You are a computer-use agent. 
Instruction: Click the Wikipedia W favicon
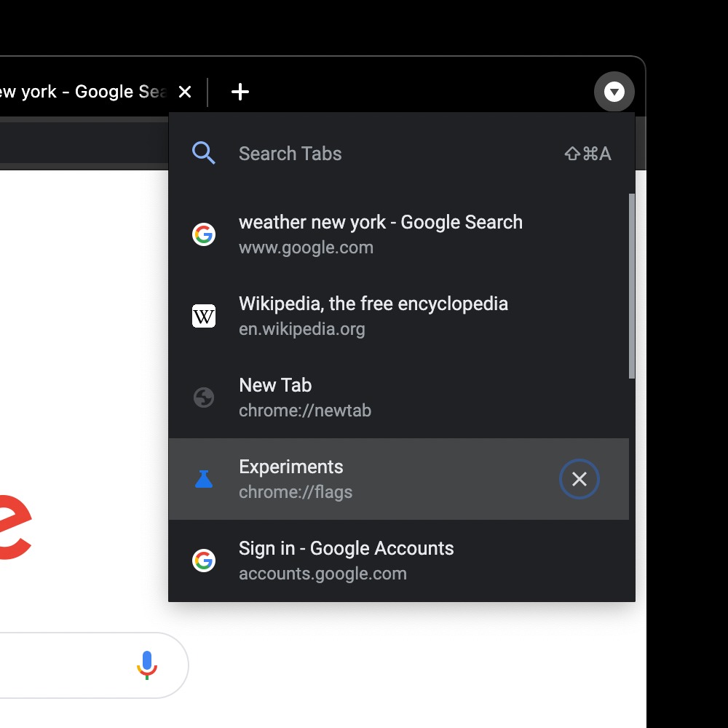(204, 316)
